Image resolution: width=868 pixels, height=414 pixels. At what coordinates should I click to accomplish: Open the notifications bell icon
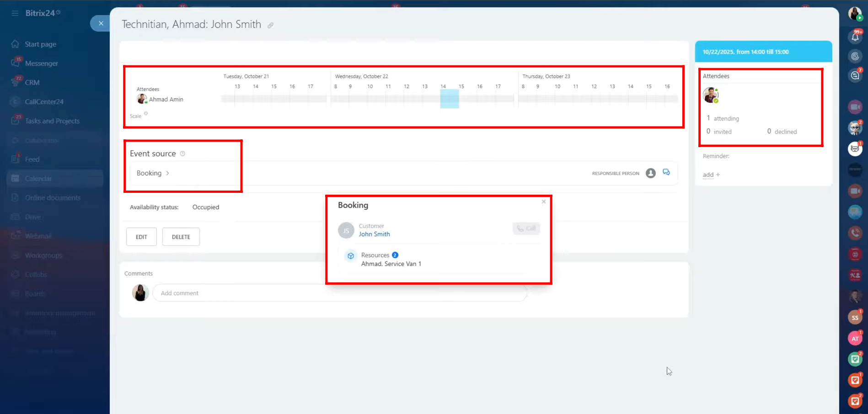855,37
